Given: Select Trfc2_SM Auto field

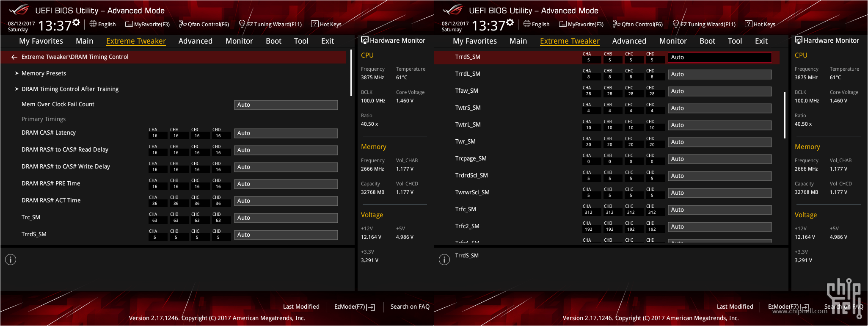Looking at the screenshot, I should click(x=720, y=227).
